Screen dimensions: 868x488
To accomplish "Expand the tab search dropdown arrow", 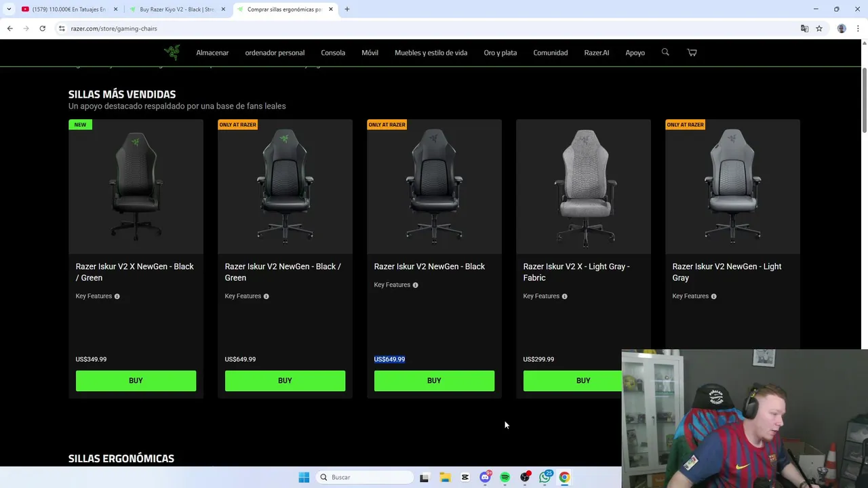I will [x=9, y=9].
